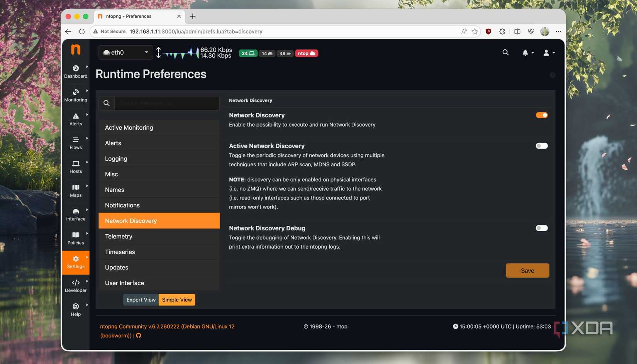Image resolution: width=637 pixels, height=364 pixels.
Task: Open the Flows sidebar icon
Action: tap(76, 140)
